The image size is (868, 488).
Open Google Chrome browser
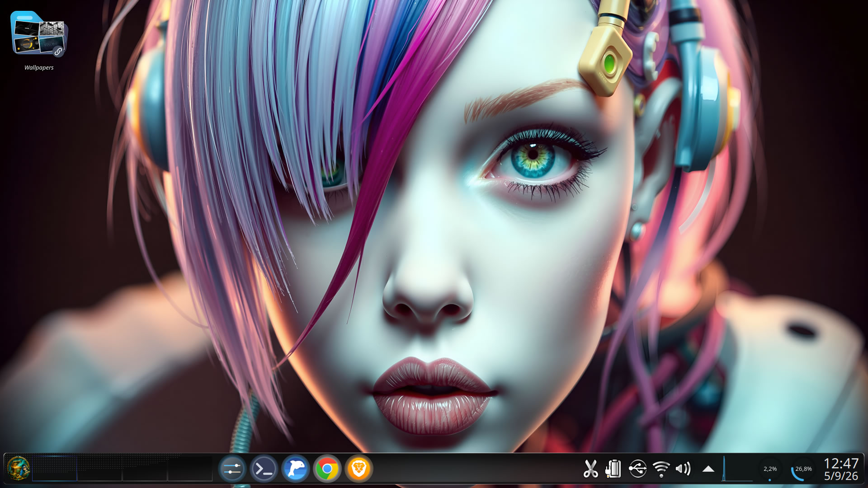[x=327, y=469]
